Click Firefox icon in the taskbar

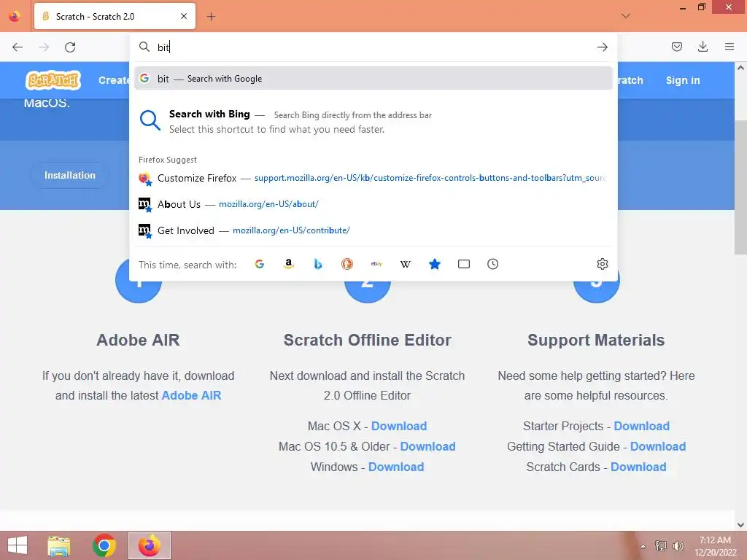pyautogui.click(x=149, y=545)
